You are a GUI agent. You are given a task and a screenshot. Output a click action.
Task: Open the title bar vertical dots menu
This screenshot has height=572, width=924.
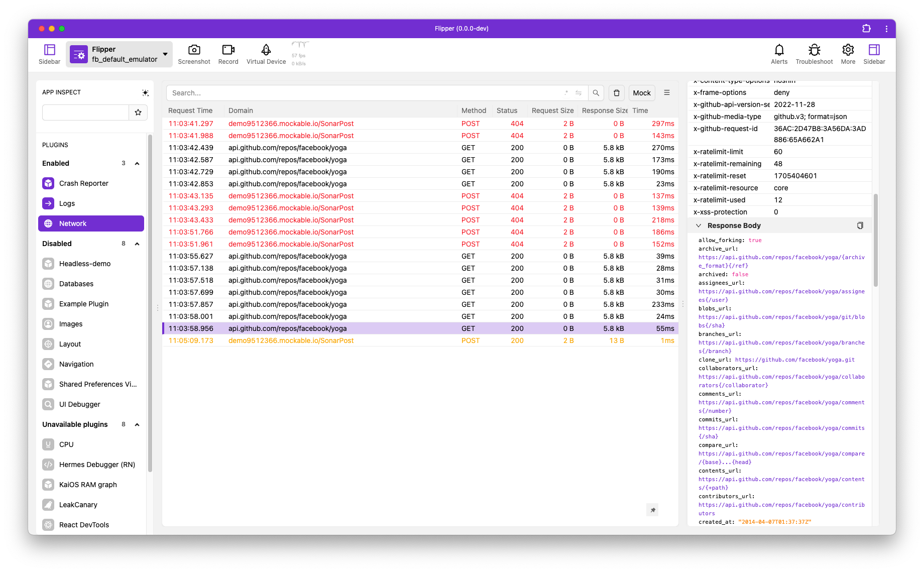pyautogui.click(x=886, y=29)
